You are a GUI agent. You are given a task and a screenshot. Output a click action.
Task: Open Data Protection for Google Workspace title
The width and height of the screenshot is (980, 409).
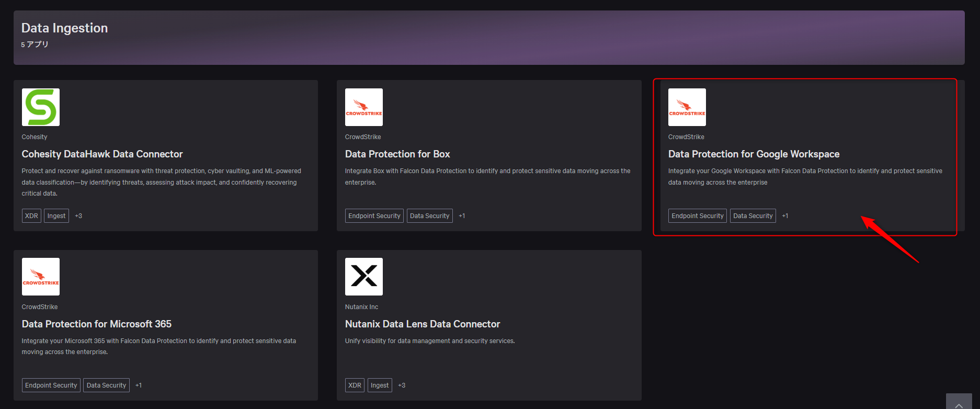coord(754,154)
